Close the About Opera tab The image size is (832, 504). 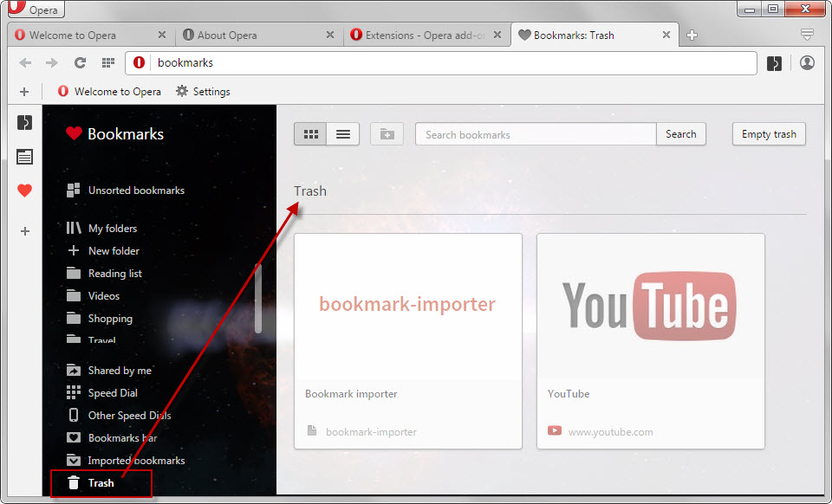tap(330, 35)
